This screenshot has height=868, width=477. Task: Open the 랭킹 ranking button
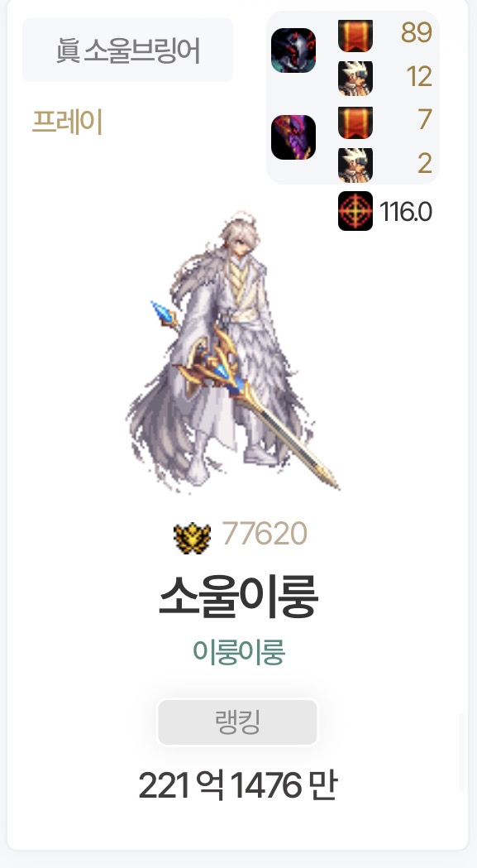238,722
